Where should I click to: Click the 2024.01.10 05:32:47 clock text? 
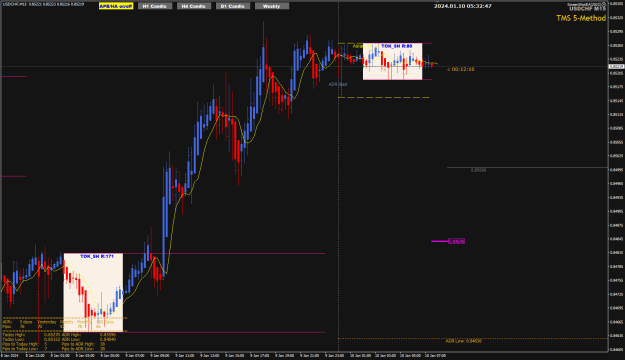[x=462, y=6]
